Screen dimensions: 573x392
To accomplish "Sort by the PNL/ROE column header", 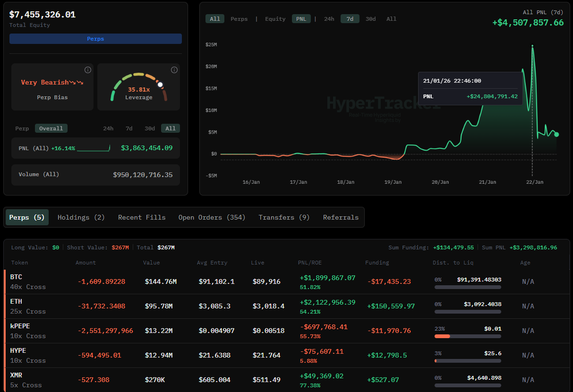I will pos(311,263).
